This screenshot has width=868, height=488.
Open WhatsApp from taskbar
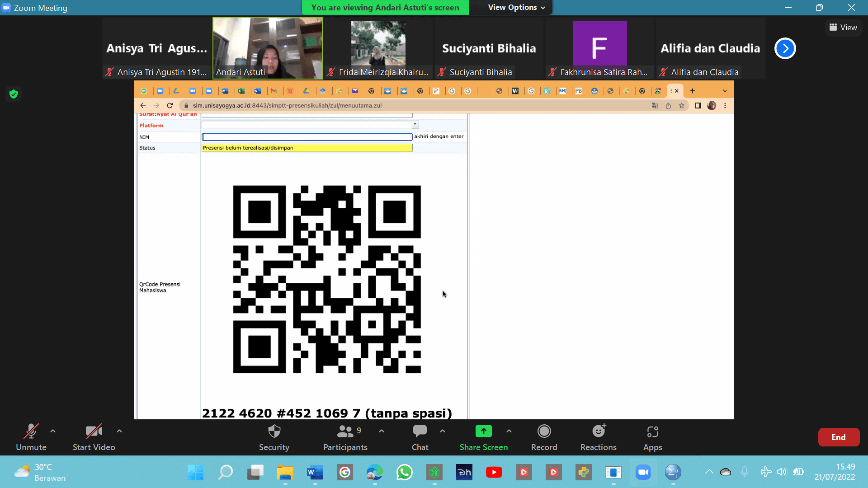405,473
